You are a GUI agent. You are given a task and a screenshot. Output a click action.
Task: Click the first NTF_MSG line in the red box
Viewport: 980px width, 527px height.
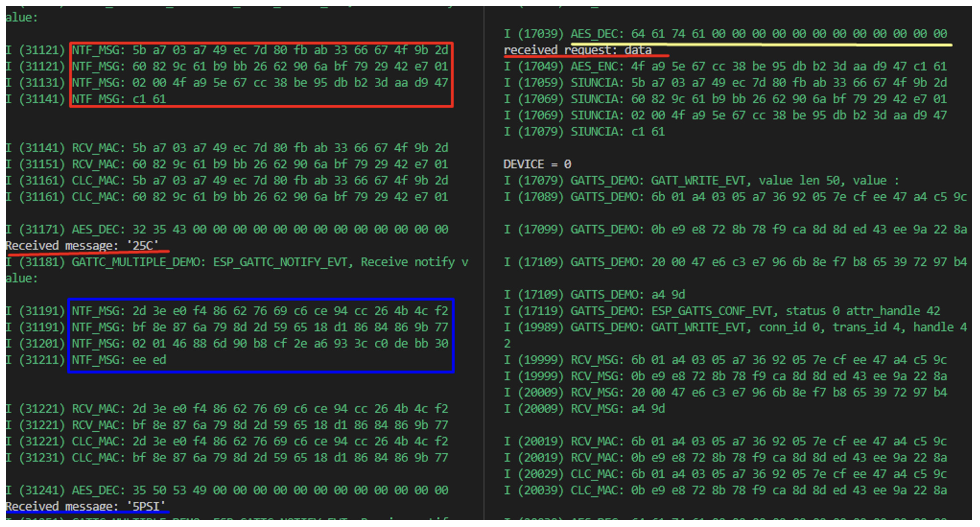260,50
